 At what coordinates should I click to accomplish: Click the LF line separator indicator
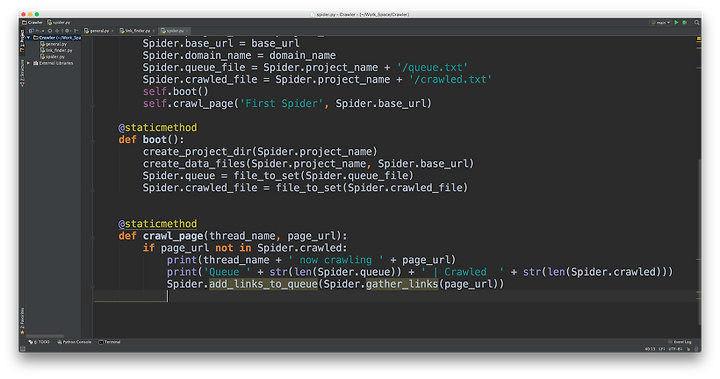pyautogui.click(x=662, y=349)
